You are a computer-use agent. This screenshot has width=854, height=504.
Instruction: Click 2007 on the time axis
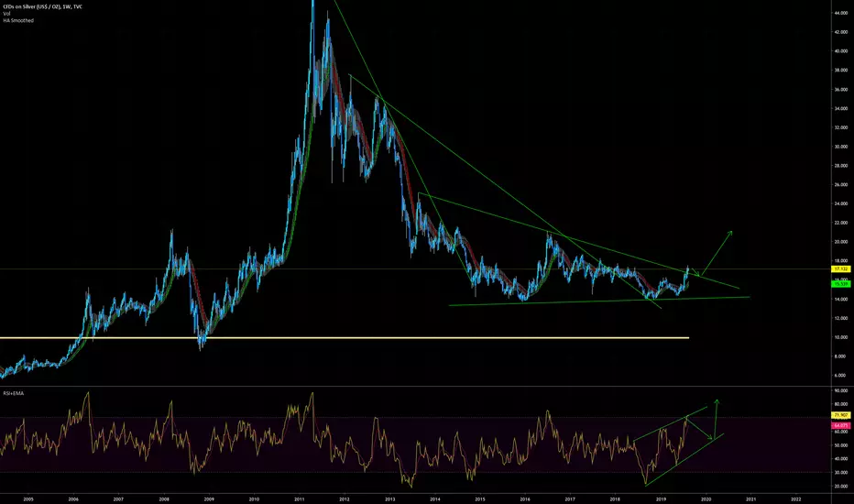point(118,499)
